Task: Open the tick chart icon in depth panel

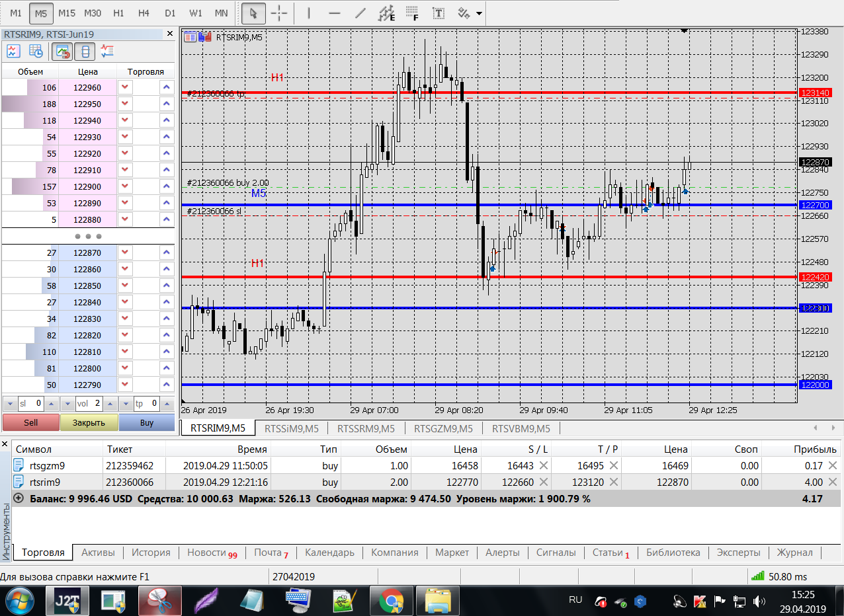Action: pos(14,51)
